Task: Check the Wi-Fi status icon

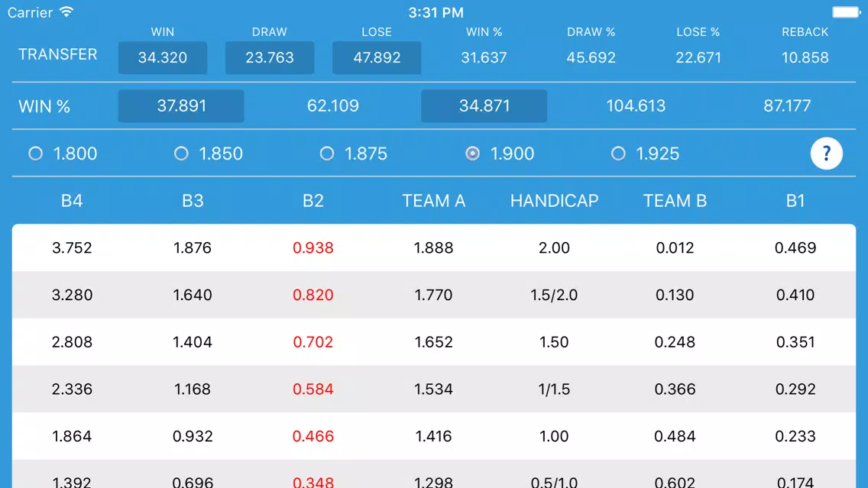Action: 66,11
